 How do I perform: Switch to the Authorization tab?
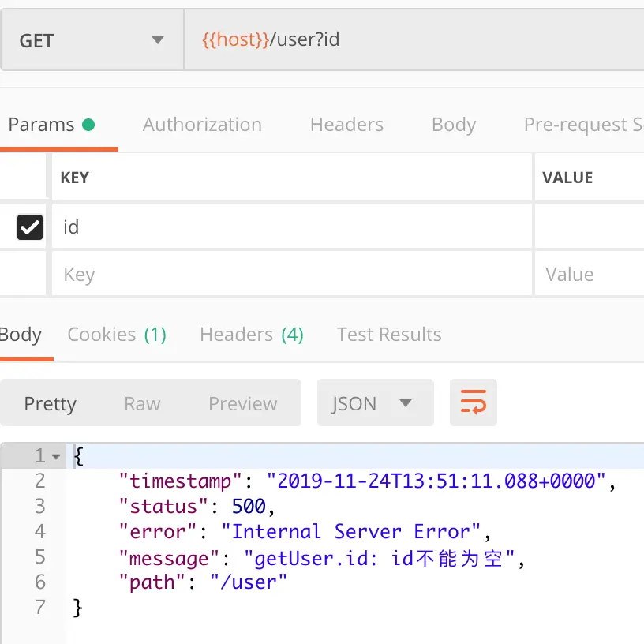tap(202, 125)
